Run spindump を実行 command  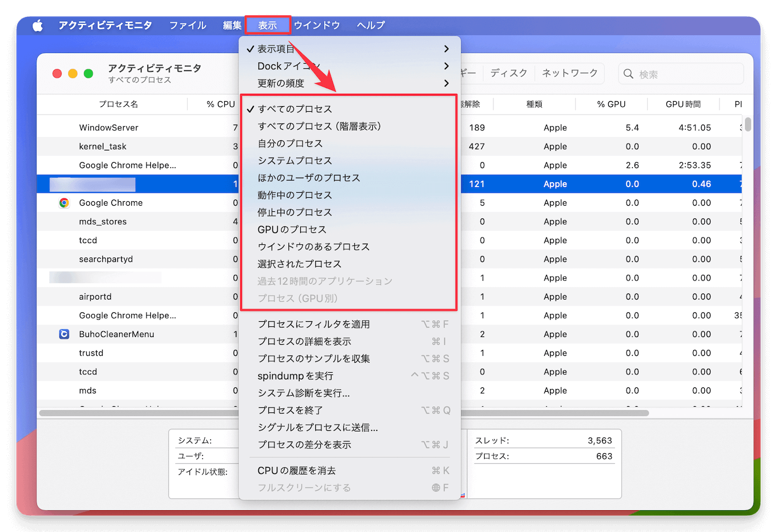coord(349,376)
